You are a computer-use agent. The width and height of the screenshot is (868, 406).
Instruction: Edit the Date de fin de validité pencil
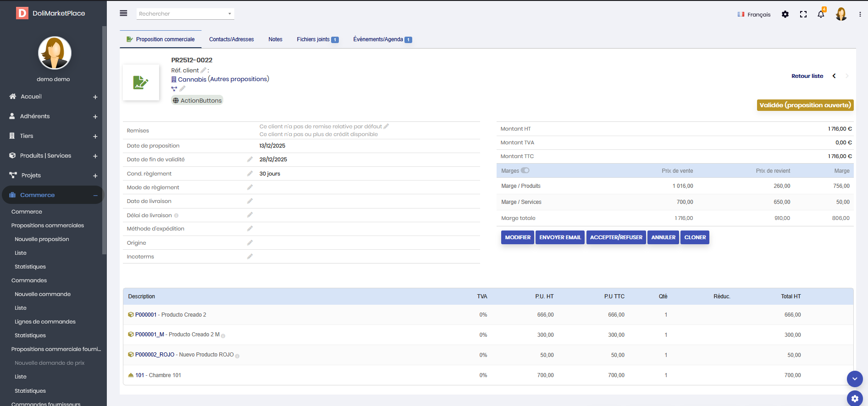pyautogui.click(x=250, y=159)
